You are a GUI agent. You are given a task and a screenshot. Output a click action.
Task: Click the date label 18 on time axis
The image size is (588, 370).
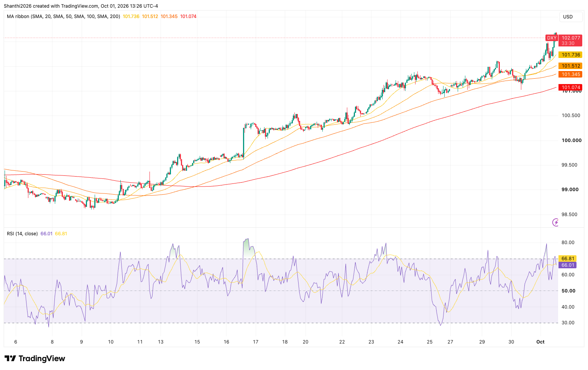[285, 342]
